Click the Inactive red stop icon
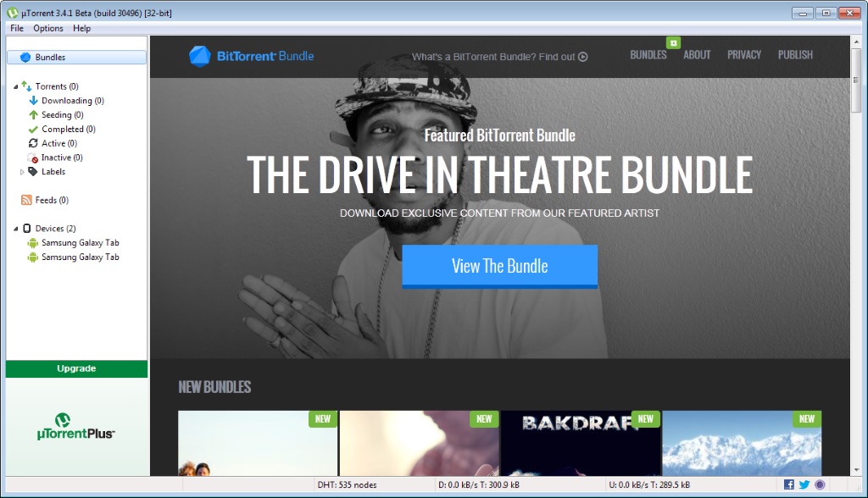This screenshot has height=498, width=868. coord(33,158)
